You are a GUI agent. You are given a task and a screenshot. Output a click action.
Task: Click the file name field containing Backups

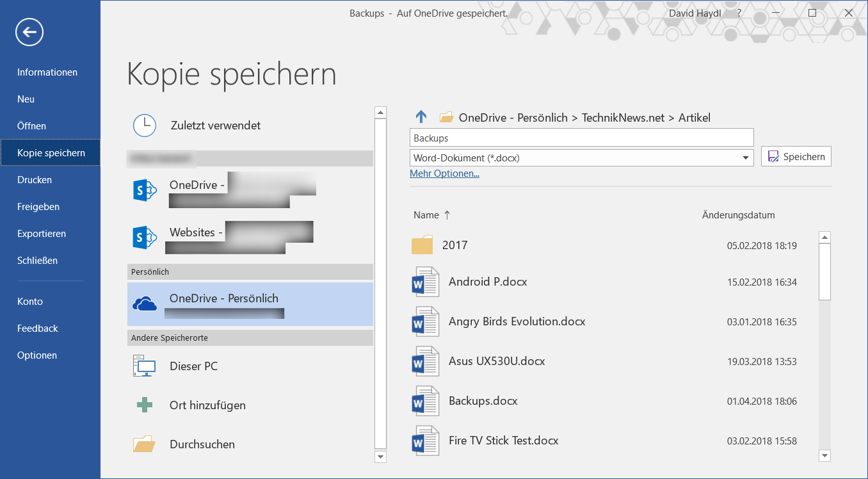pos(581,138)
